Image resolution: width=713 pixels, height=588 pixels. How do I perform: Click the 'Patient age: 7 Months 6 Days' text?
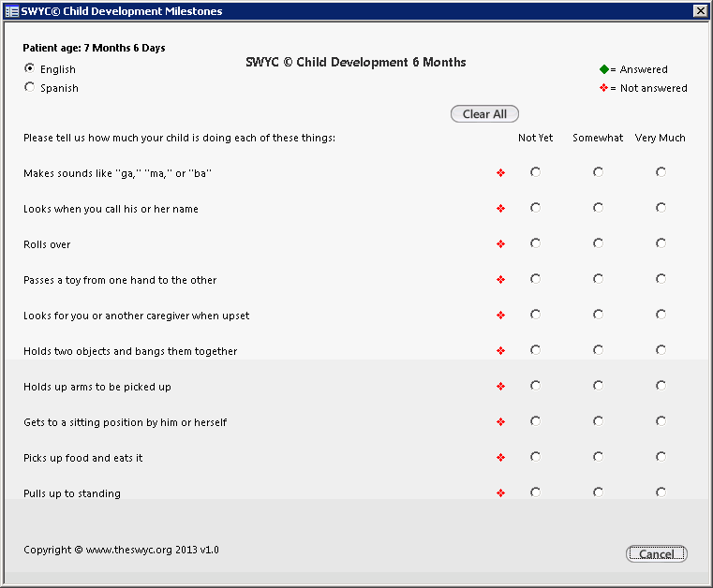94,48
